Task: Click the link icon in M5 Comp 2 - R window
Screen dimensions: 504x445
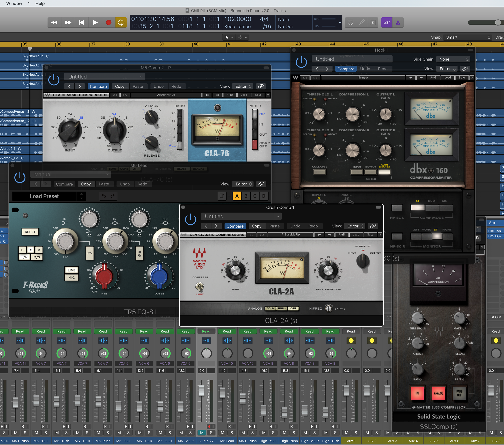Action: [261, 86]
